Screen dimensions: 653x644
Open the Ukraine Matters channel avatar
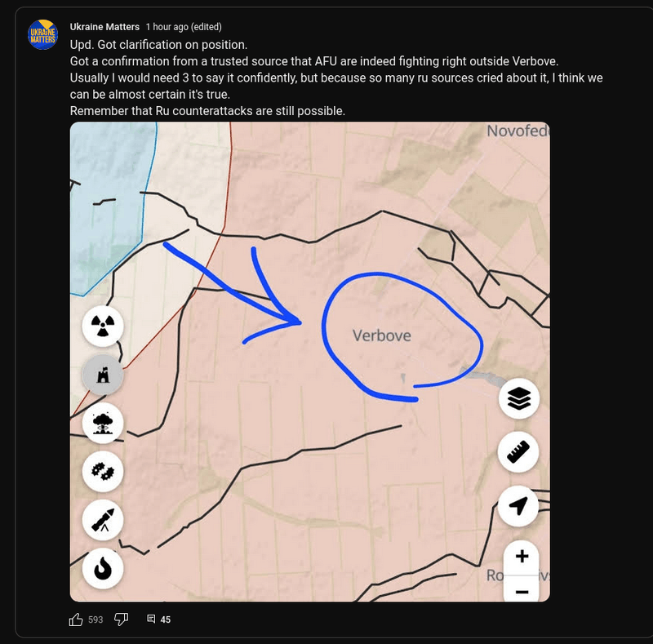(x=42, y=34)
